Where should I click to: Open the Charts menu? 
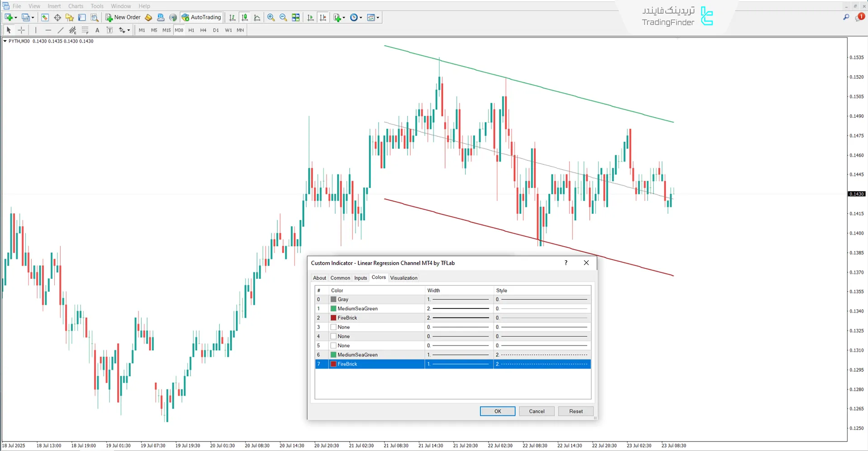(75, 6)
